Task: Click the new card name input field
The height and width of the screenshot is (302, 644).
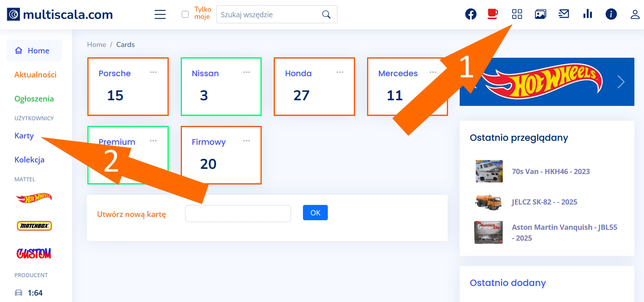Action: pos(238,213)
